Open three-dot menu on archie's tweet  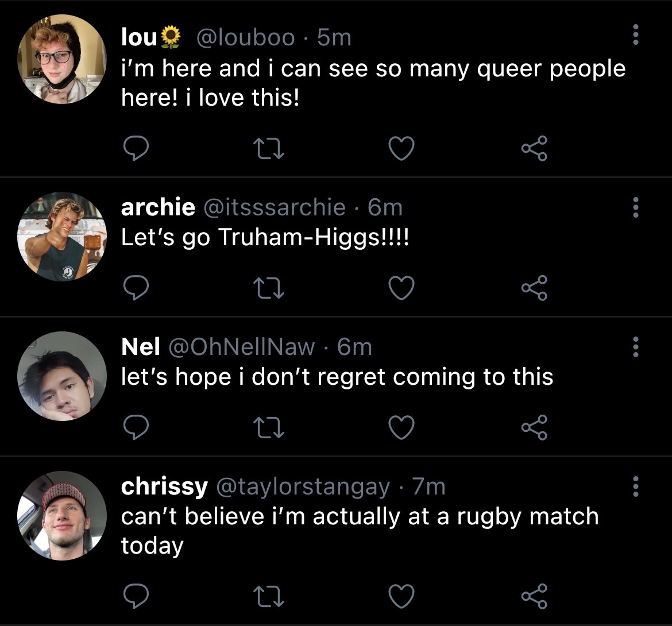(636, 207)
